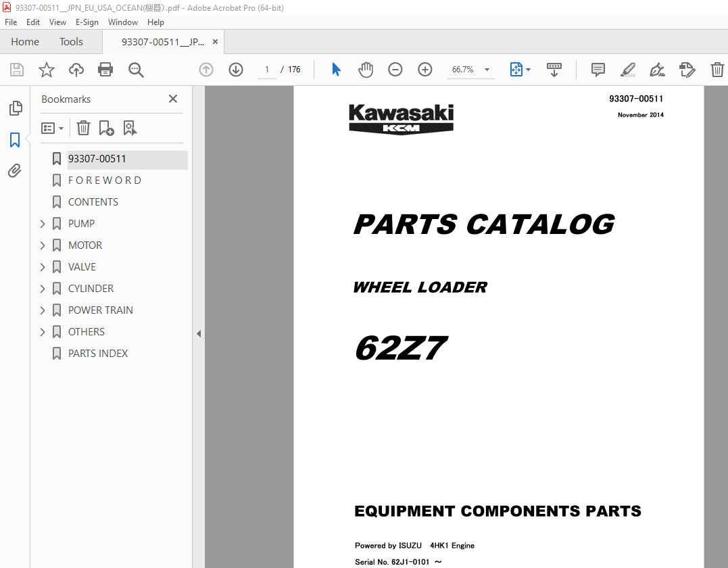728x568 pixels.
Task: Go to previous page arrow
Action: point(206,70)
